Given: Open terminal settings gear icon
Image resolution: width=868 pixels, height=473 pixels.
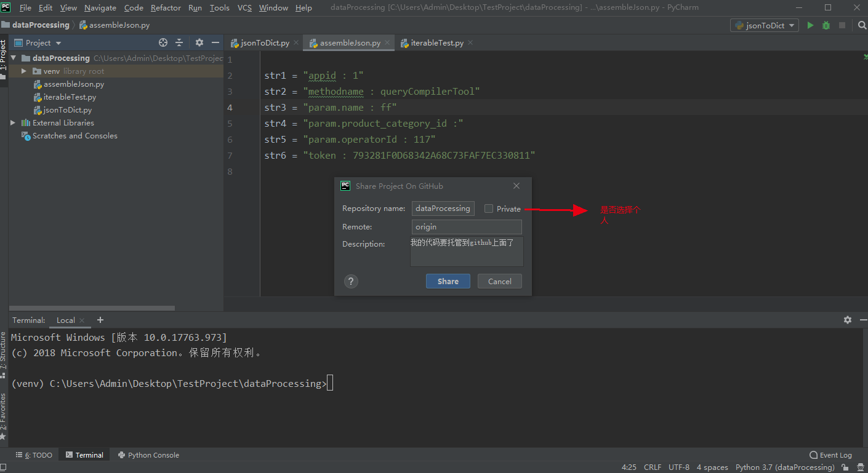Looking at the screenshot, I should point(848,320).
